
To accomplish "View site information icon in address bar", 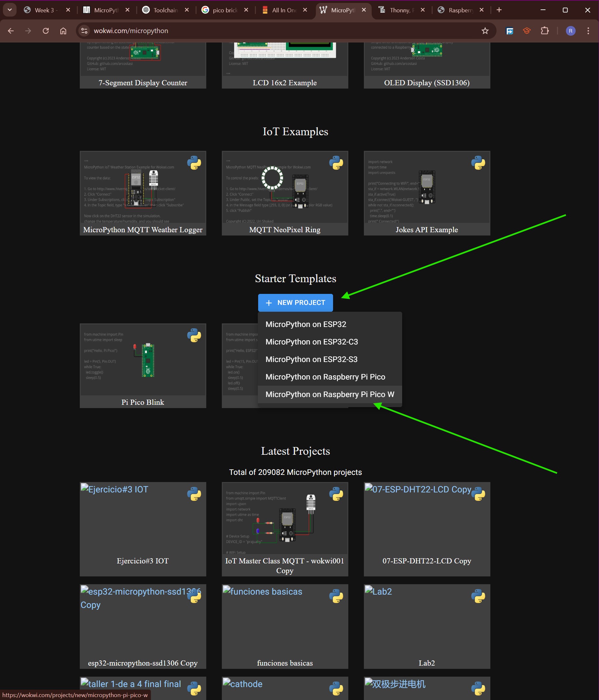I will pos(84,31).
